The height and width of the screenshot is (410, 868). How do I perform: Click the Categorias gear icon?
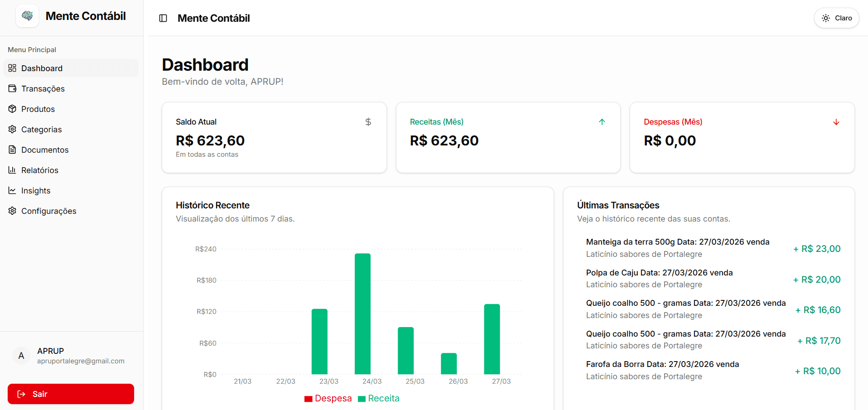click(x=12, y=130)
